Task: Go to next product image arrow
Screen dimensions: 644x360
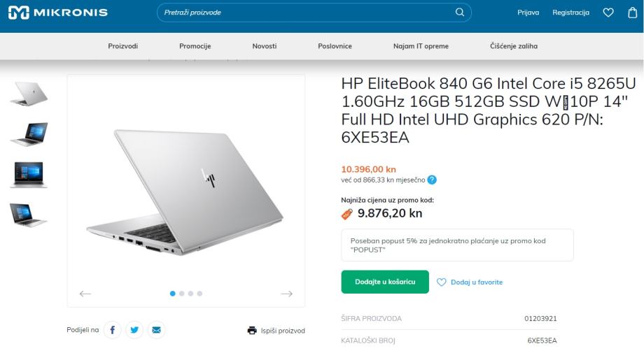Action: 287,294
